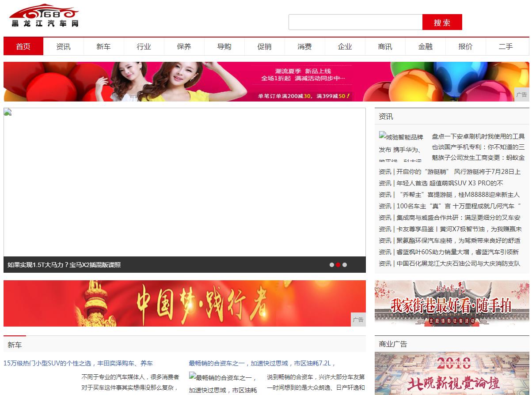Image resolution: width=532 pixels, height=395 pixels.
Task: Open 魅族子公司发生工商变更 news link
Action: click(478, 158)
